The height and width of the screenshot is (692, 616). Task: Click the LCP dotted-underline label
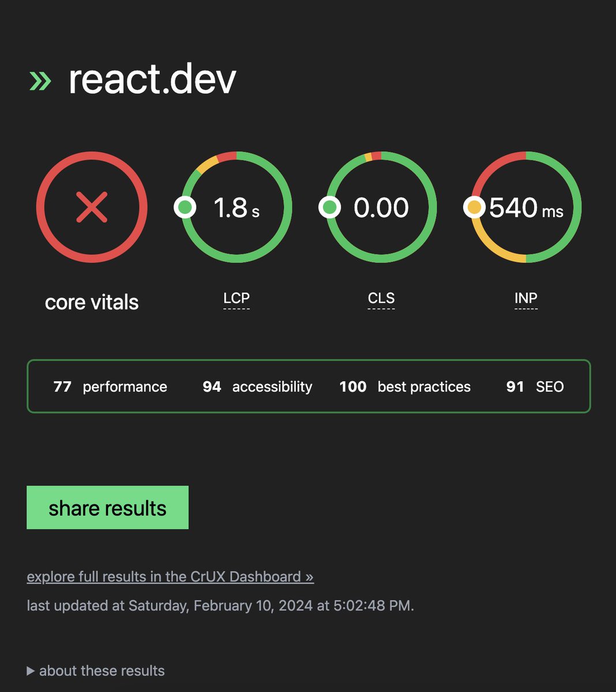coord(236,299)
